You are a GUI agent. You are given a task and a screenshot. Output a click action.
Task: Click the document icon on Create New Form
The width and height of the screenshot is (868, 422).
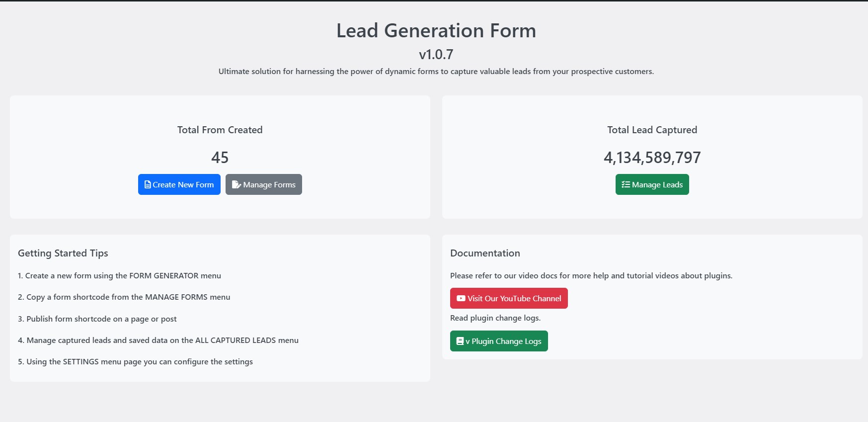click(148, 184)
